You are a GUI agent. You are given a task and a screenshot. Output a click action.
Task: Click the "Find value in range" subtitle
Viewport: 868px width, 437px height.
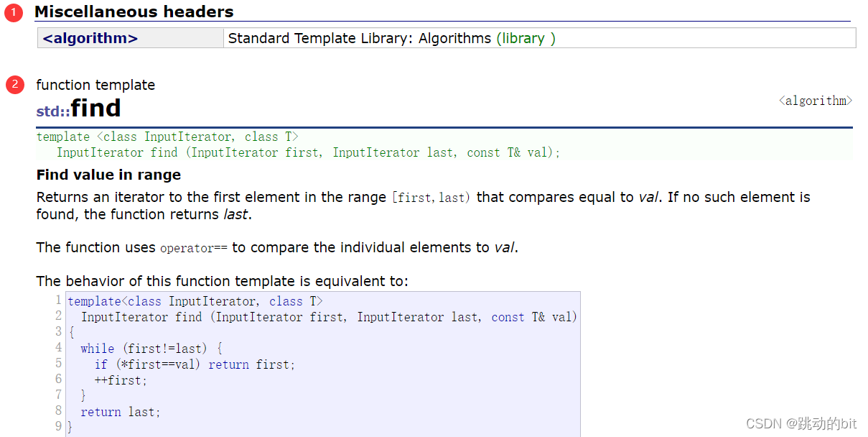108,175
